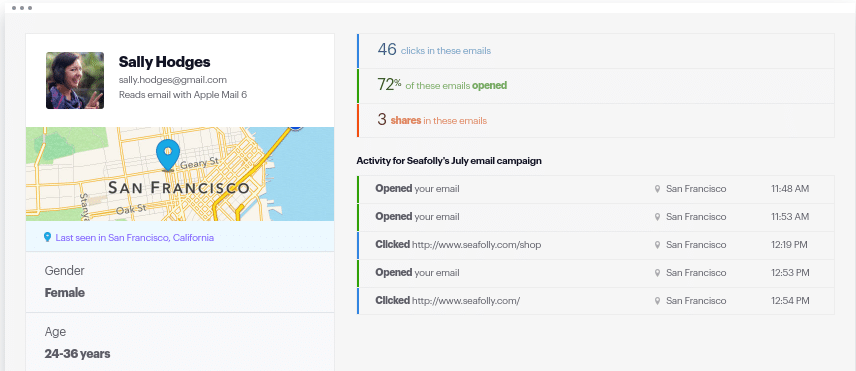Click the location pin beside 'Last seen in San Francisco'
Image resolution: width=856 pixels, height=371 pixels.
(47, 237)
